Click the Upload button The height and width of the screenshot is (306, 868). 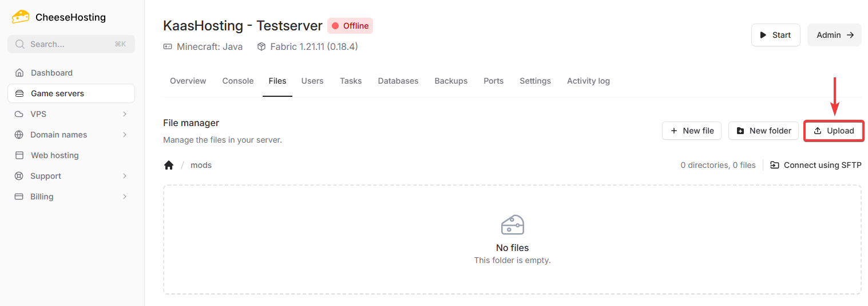coord(834,131)
